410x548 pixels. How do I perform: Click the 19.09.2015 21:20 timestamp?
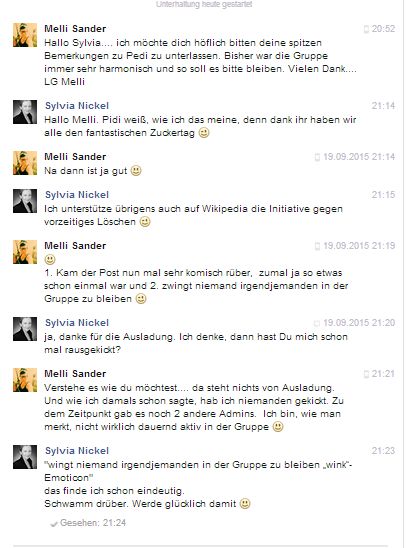tap(359, 323)
